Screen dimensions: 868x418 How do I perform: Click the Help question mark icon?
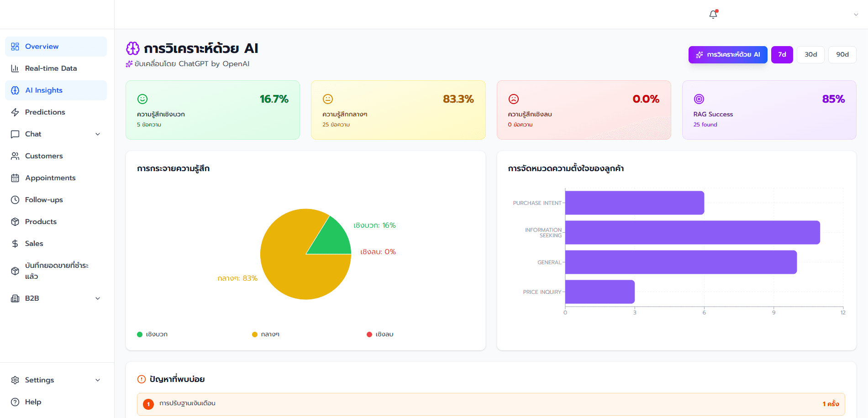[15, 402]
